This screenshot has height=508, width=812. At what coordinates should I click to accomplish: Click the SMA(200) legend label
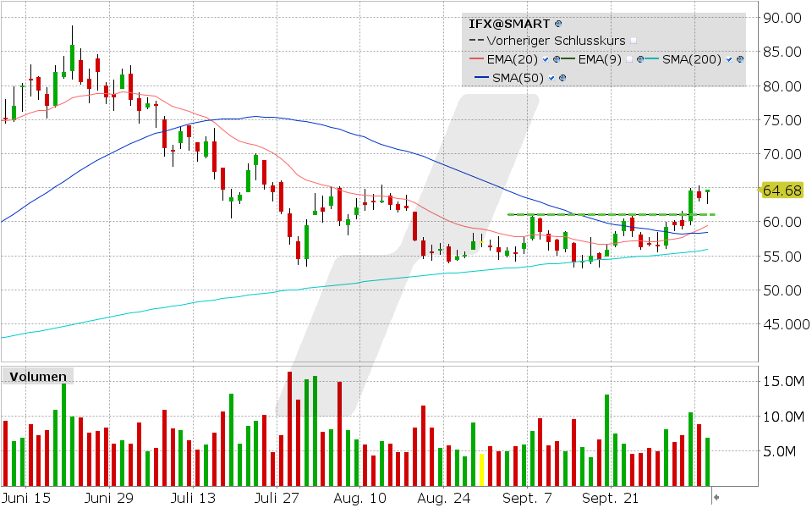pos(692,59)
